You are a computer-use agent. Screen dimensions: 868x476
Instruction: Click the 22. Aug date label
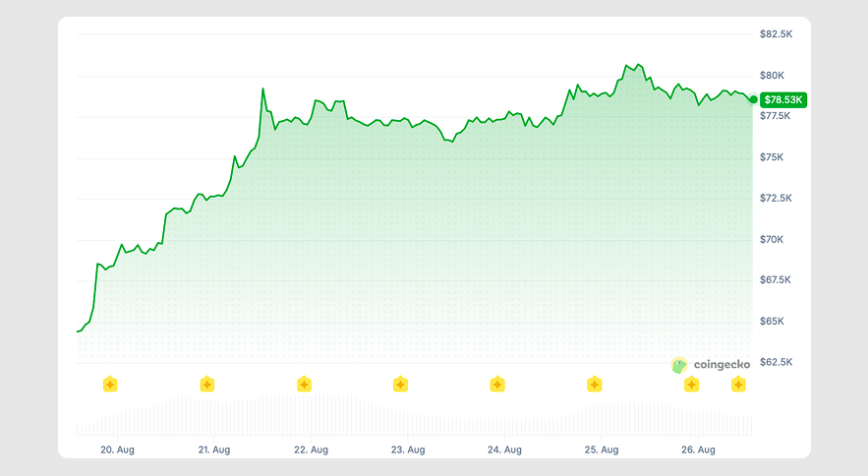pyautogui.click(x=311, y=450)
